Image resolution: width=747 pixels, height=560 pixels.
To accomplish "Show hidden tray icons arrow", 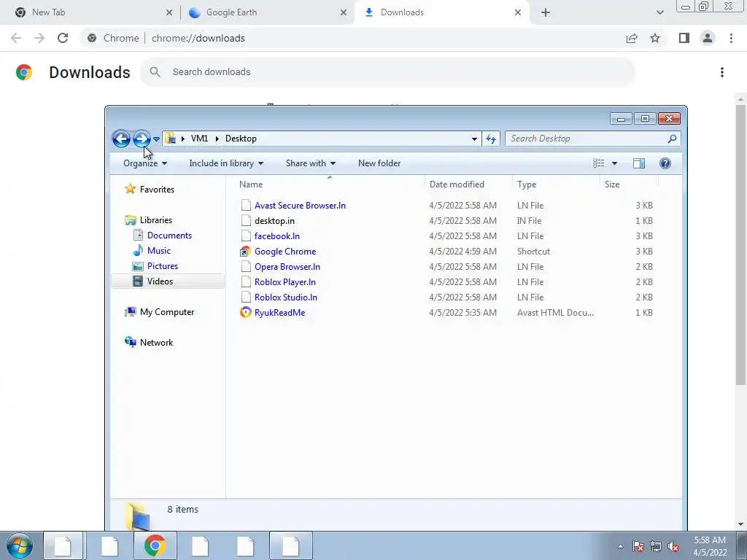I will coord(620,547).
